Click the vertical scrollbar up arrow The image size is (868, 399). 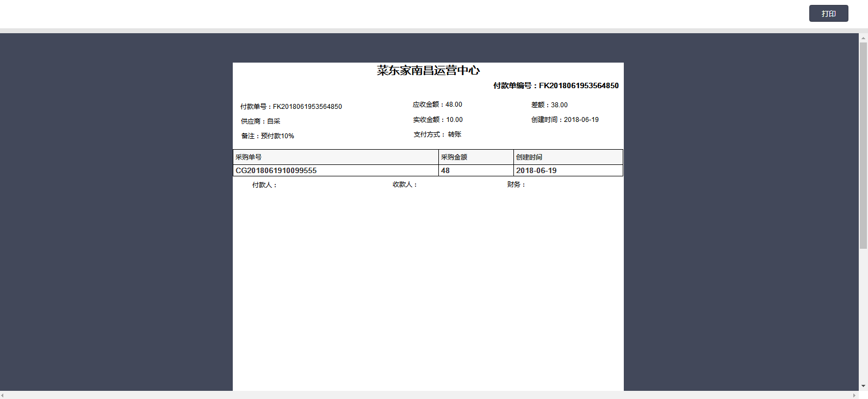[x=863, y=38]
